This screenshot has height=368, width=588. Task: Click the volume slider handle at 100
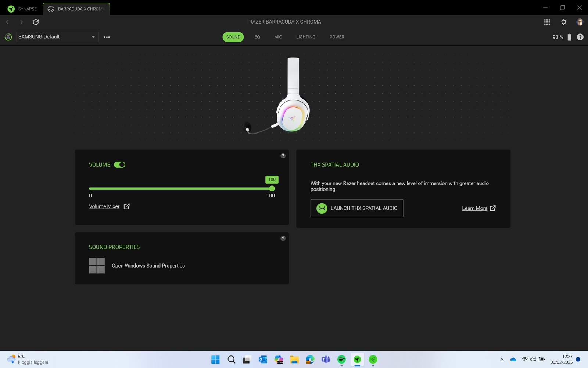click(x=272, y=188)
